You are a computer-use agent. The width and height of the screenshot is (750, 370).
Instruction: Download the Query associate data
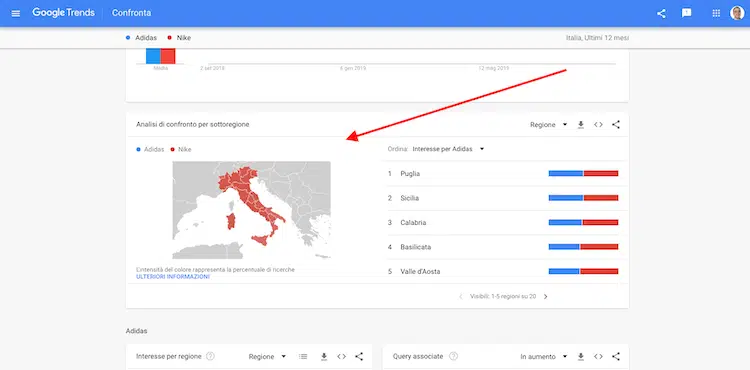(x=581, y=357)
